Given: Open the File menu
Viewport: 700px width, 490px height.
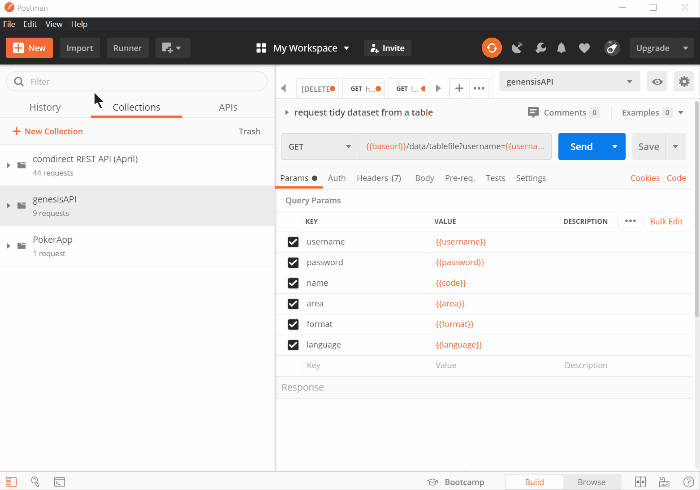Looking at the screenshot, I should (9, 24).
